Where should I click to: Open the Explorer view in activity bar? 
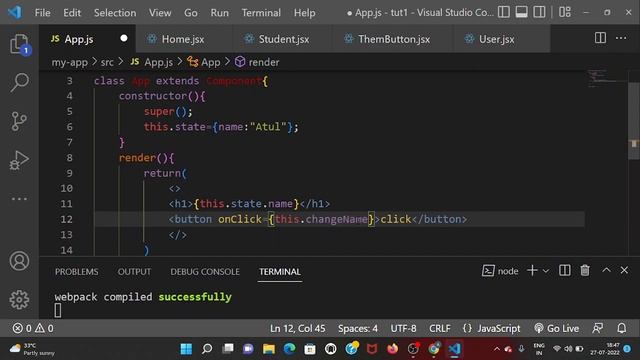19,44
